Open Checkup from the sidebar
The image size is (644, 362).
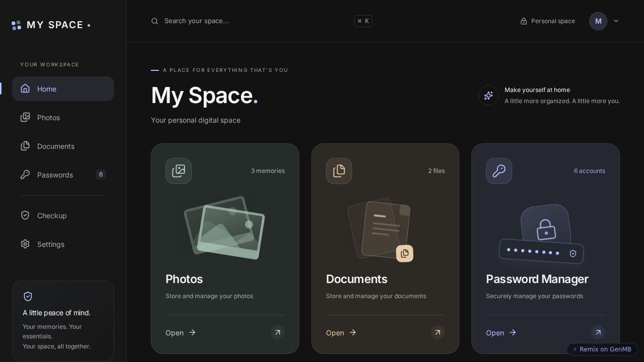(x=63, y=215)
